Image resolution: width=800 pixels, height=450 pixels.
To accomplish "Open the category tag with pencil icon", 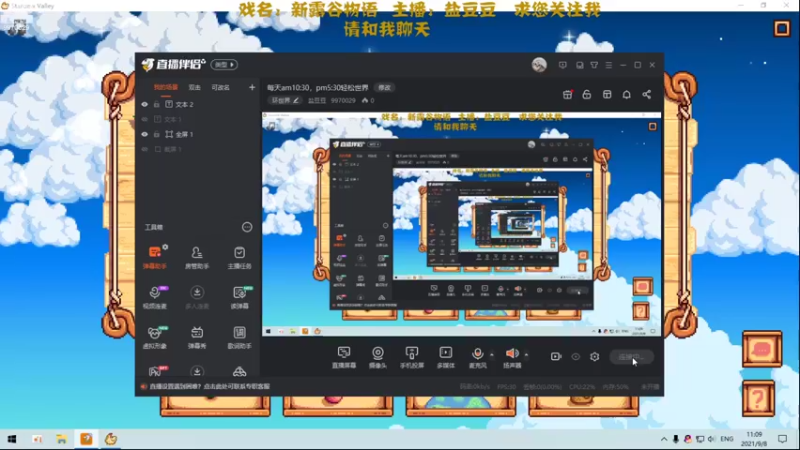I will (x=285, y=101).
